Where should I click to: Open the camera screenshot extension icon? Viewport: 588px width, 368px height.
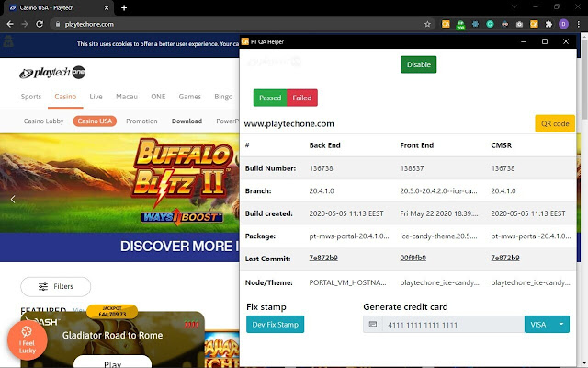pos(519,24)
